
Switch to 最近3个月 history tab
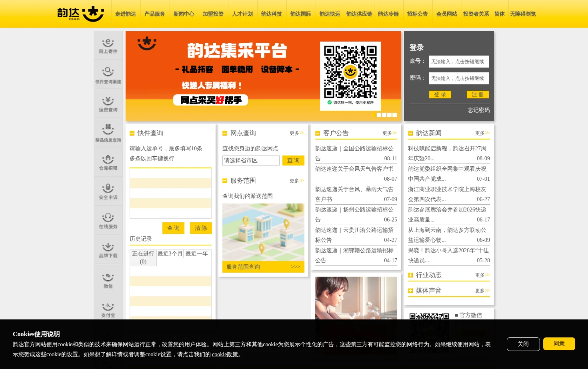pyautogui.click(x=170, y=254)
